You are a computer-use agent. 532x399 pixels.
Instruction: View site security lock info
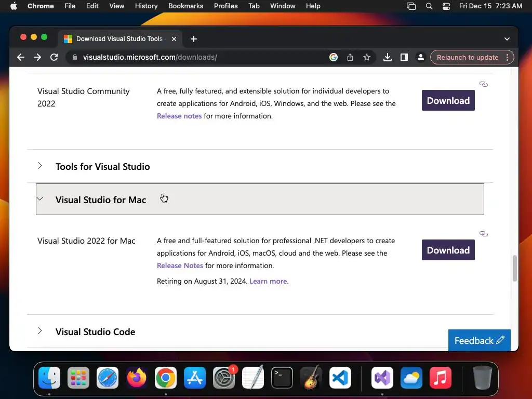pos(75,57)
